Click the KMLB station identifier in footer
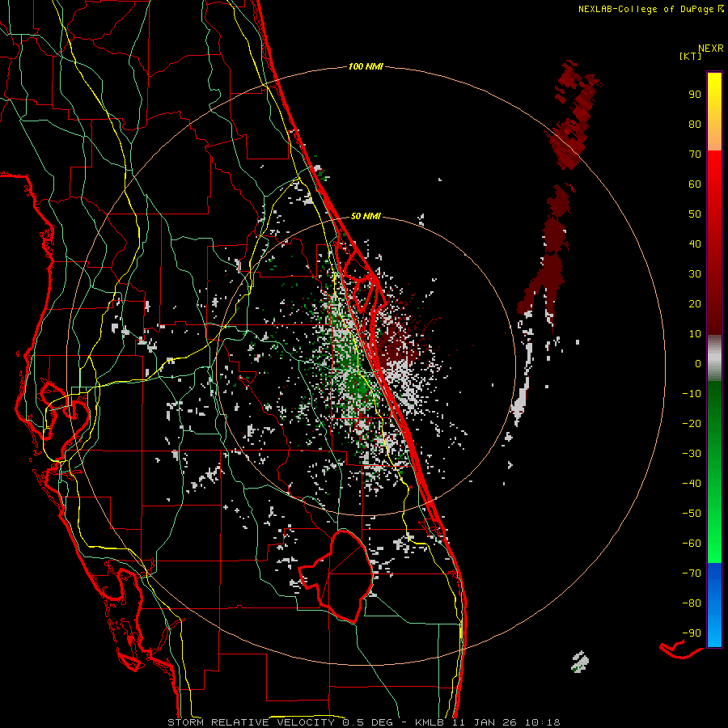Image resolution: width=728 pixels, height=728 pixels. coord(430,722)
